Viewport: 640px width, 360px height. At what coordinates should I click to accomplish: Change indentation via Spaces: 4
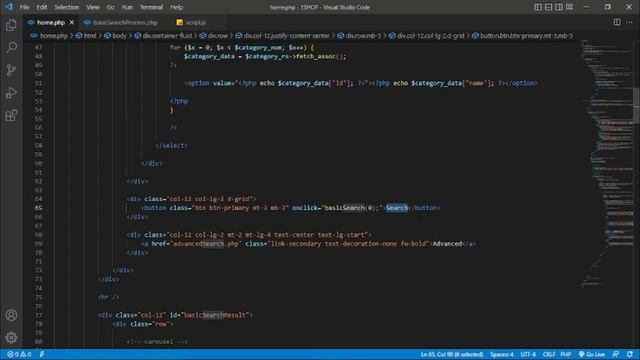point(502,354)
